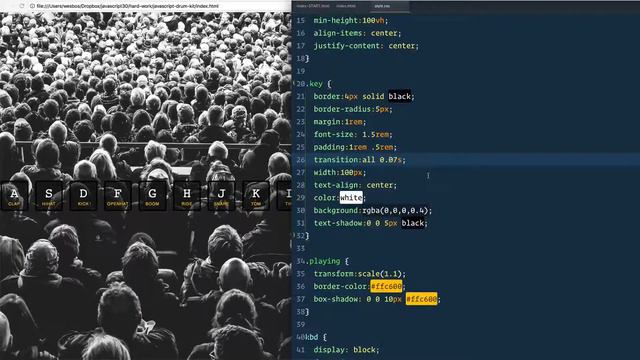Click the K key labeled TOM
The image size is (640, 360).
(x=256, y=196)
